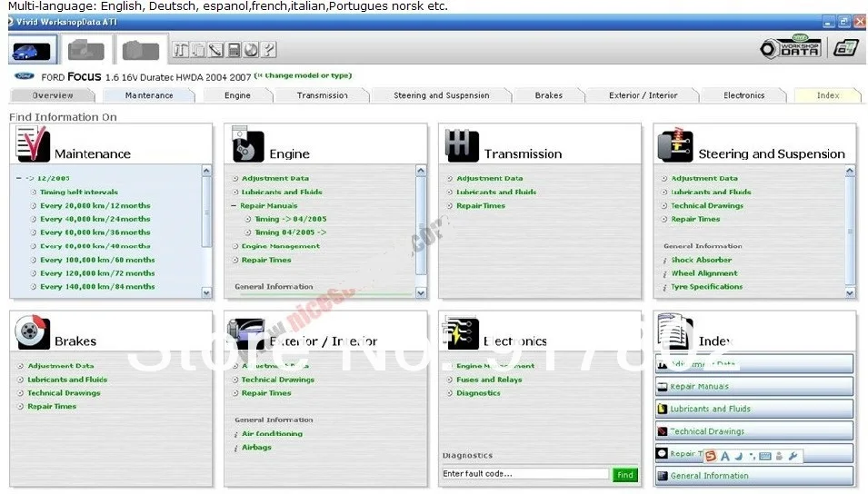Viewport: 868px width, 494px height.
Task: Switch to Exterior / Interior tab
Action: click(643, 95)
